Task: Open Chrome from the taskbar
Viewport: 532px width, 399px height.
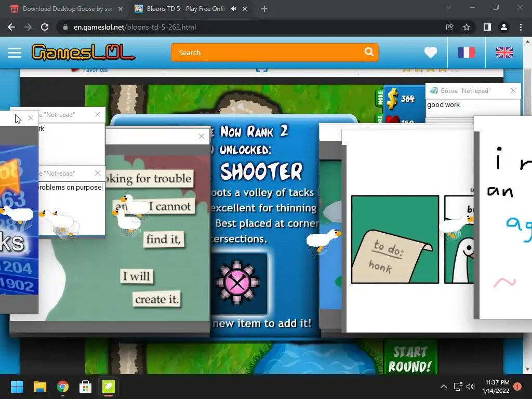Action: pyautogui.click(x=63, y=387)
